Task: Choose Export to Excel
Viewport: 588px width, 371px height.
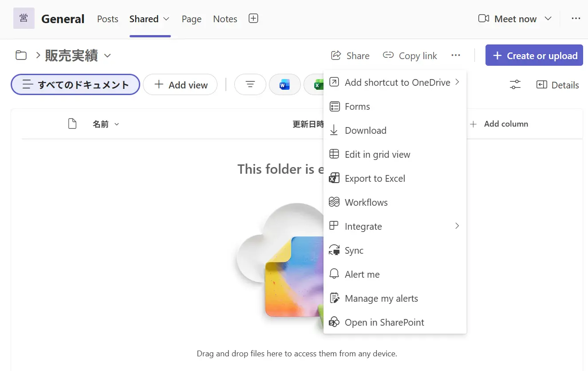Action: coord(395,178)
